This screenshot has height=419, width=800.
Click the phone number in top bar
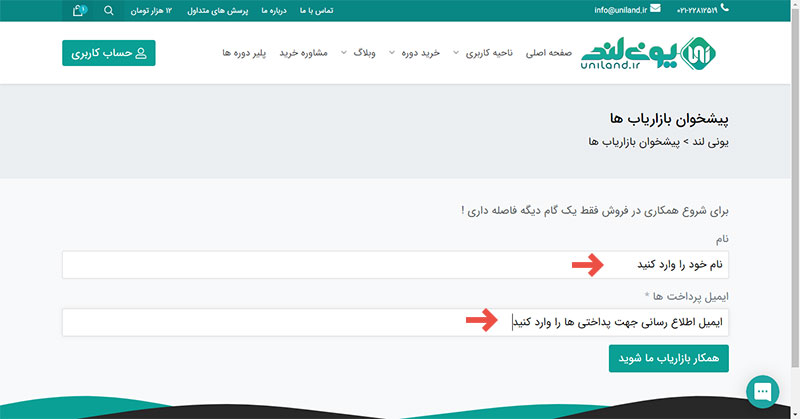click(697, 10)
